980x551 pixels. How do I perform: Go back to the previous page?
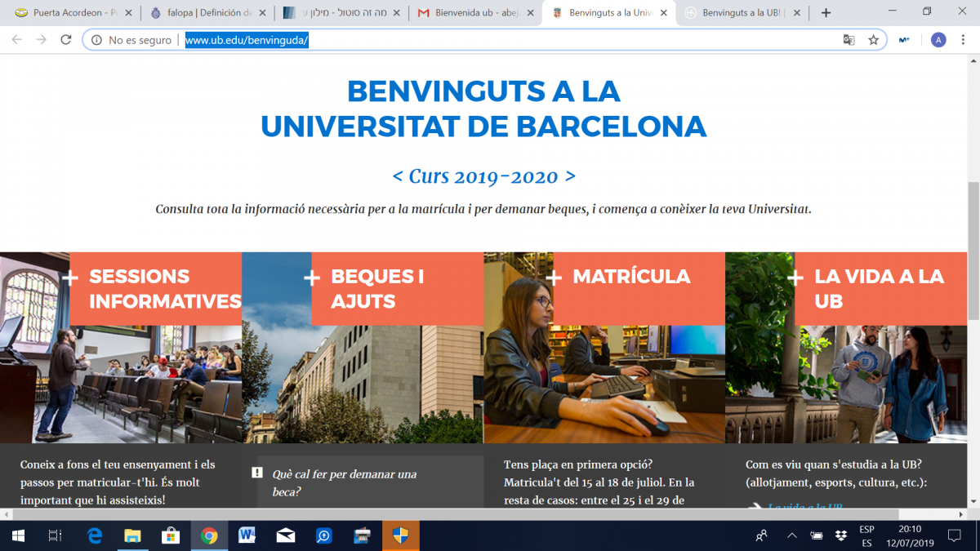click(17, 39)
